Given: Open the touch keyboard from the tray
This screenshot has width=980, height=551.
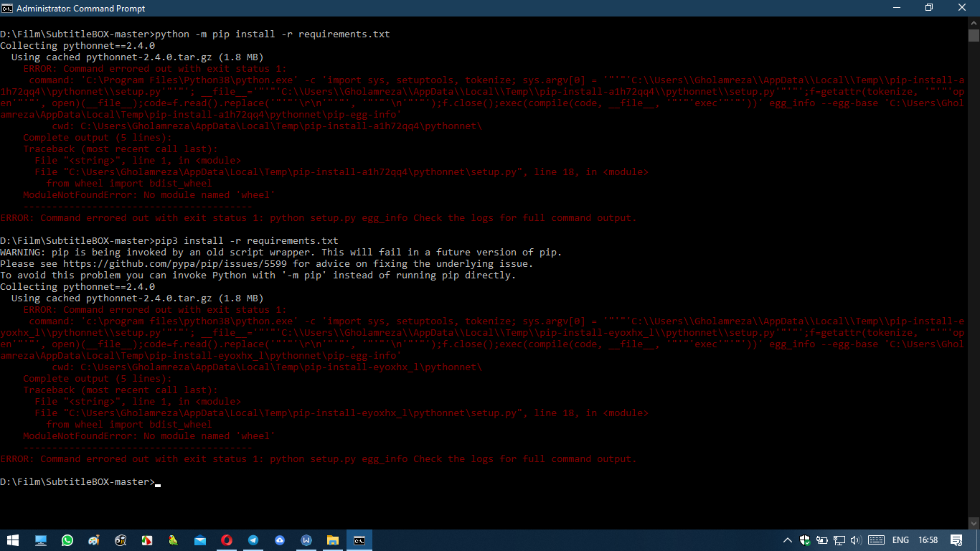Looking at the screenshot, I should tap(876, 540).
